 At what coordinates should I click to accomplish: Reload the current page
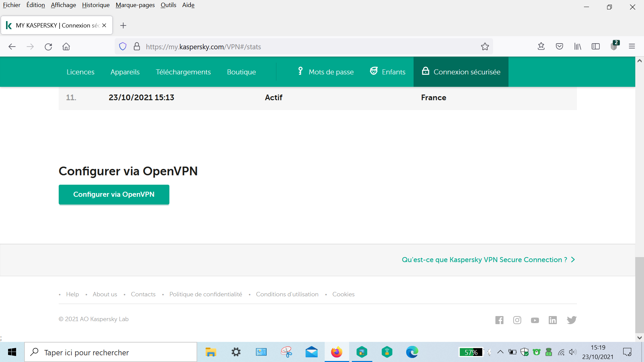48,47
